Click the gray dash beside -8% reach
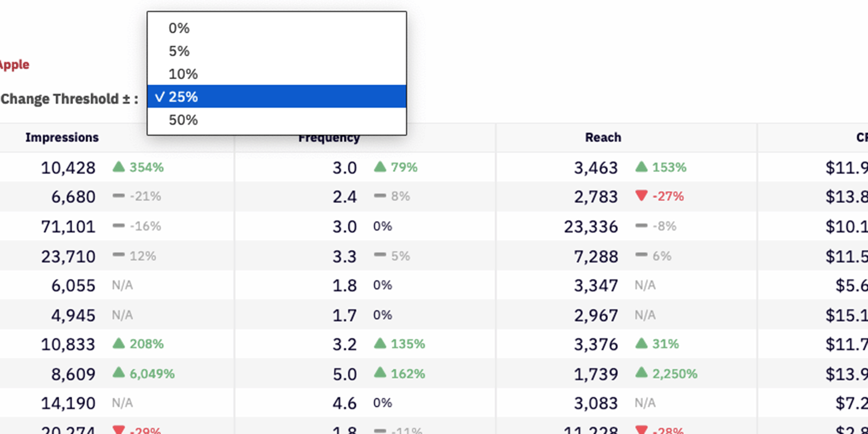The image size is (868, 434). pos(641,226)
